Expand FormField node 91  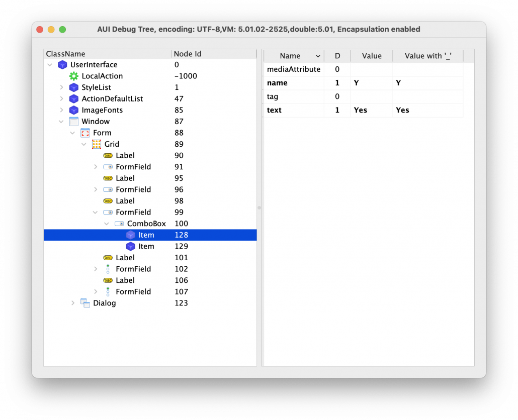pos(96,167)
